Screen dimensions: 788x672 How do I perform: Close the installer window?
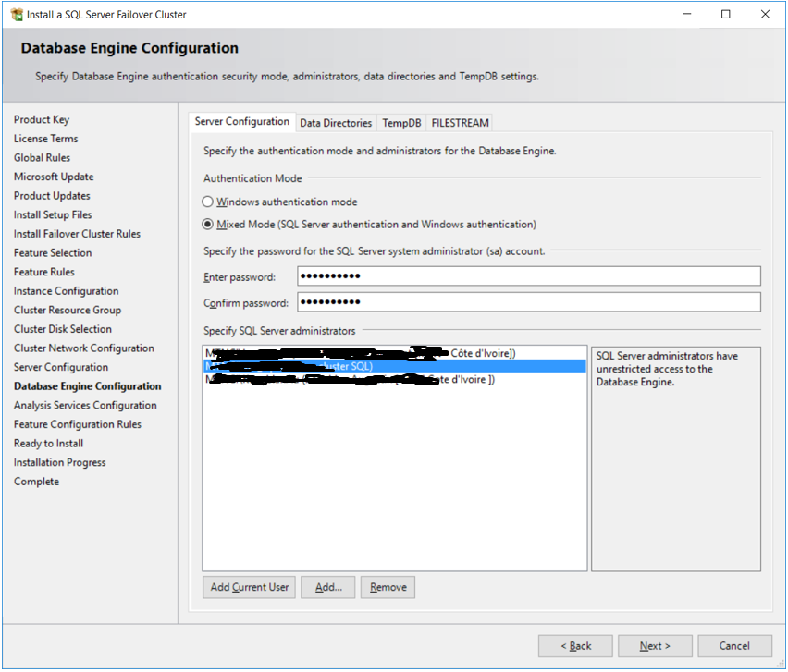pyautogui.click(x=766, y=15)
